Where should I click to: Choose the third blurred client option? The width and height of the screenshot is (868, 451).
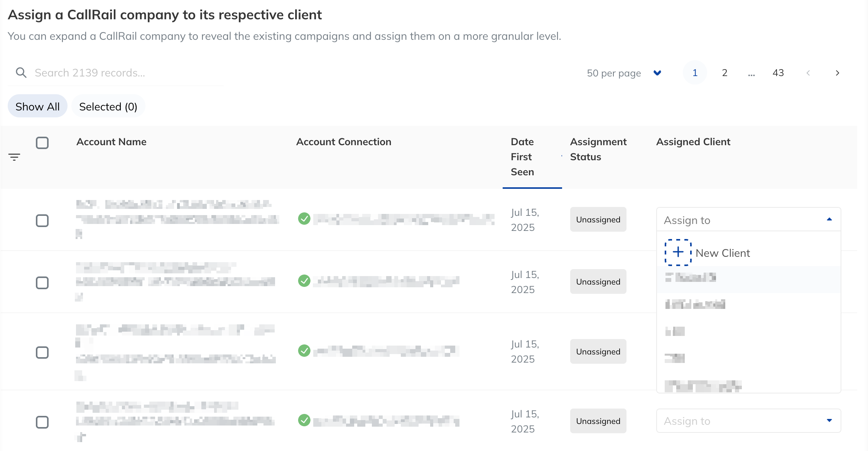point(748,331)
